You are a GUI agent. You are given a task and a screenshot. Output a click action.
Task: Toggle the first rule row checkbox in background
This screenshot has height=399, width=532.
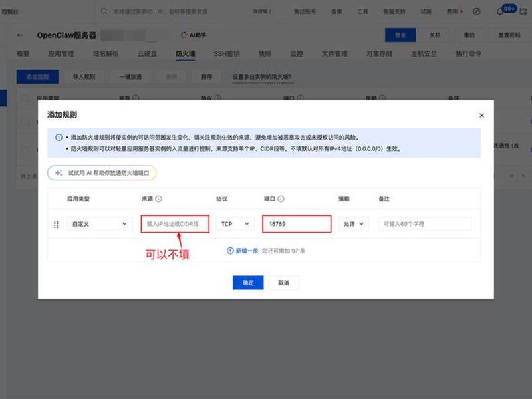tap(25, 121)
